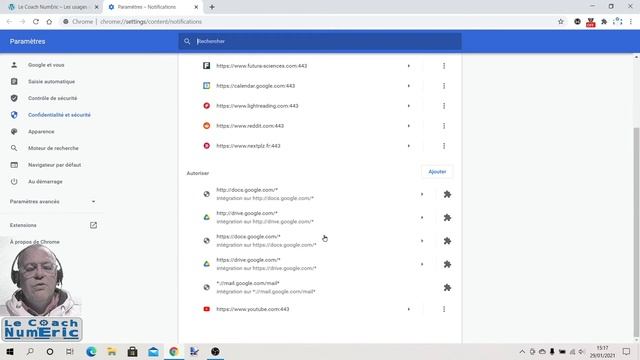This screenshot has height=360, width=640.
Task: Click the Ajouter button
Action: [x=437, y=172]
